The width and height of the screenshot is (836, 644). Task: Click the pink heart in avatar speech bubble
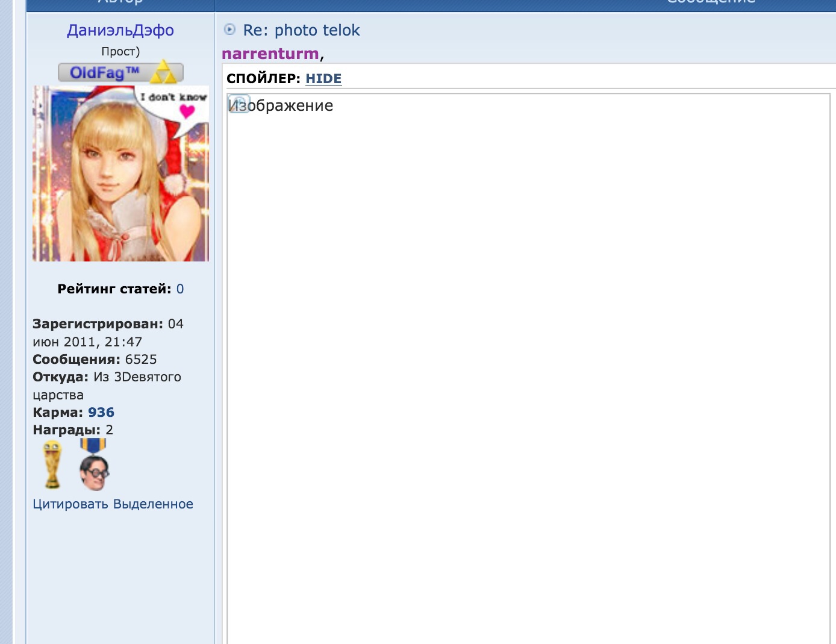click(187, 111)
